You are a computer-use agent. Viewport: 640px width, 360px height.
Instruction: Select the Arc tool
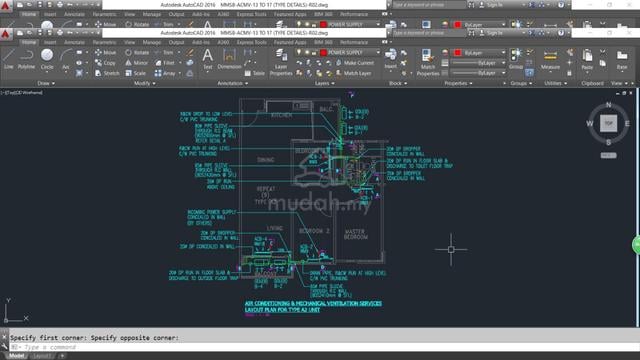pyautogui.click(x=66, y=60)
